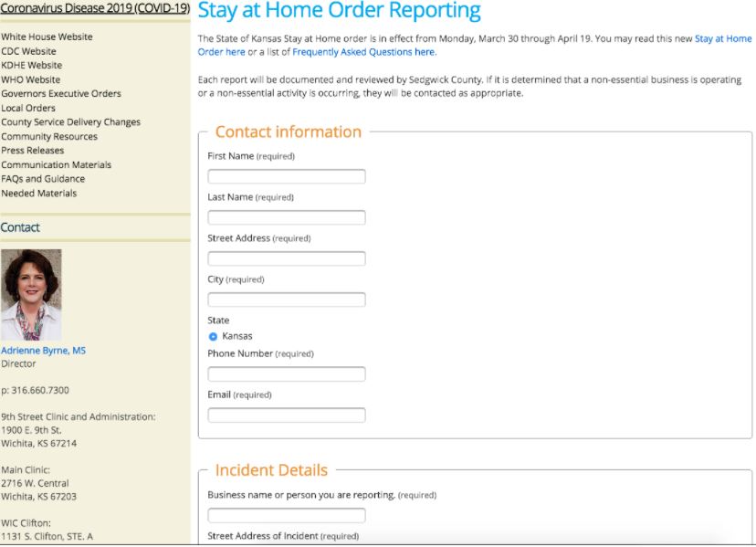Click the Last Name input field
Image resolution: width=756 pixels, height=547 pixels.
287,217
